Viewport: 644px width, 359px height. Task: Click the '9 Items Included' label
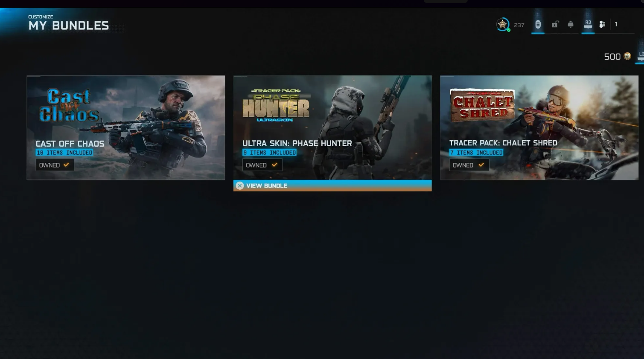269,153
